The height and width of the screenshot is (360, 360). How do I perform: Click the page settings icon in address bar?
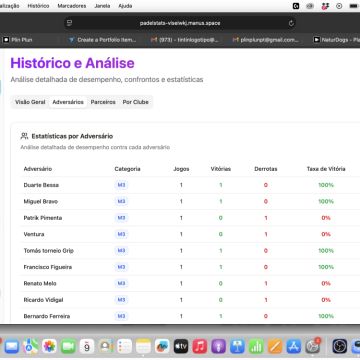click(x=69, y=23)
